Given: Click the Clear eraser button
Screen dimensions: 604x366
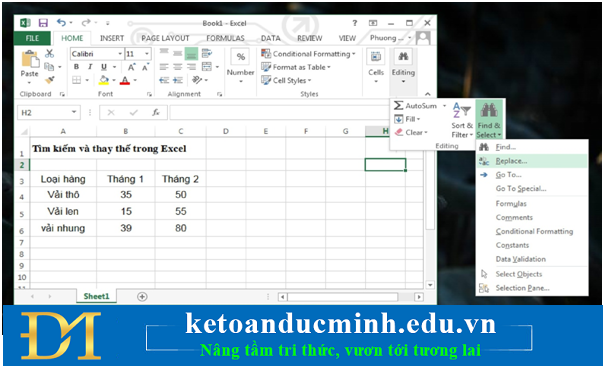Looking at the screenshot, I should coord(411,132).
